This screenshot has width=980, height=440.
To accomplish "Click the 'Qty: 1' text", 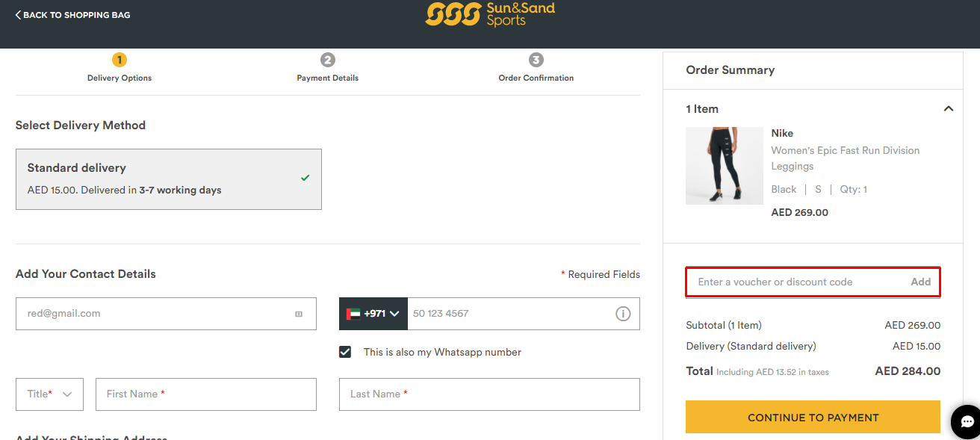I will 854,190.
